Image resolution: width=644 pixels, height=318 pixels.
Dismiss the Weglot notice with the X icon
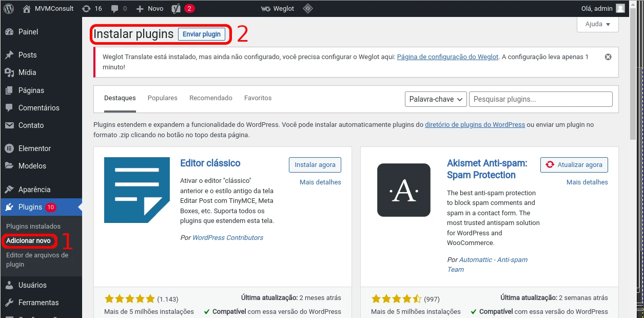click(608, 57)
